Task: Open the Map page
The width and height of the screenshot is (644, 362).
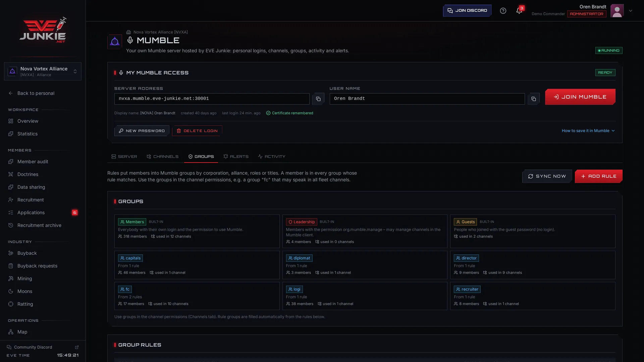Action: pyautogui.click(x=43, y=332)
